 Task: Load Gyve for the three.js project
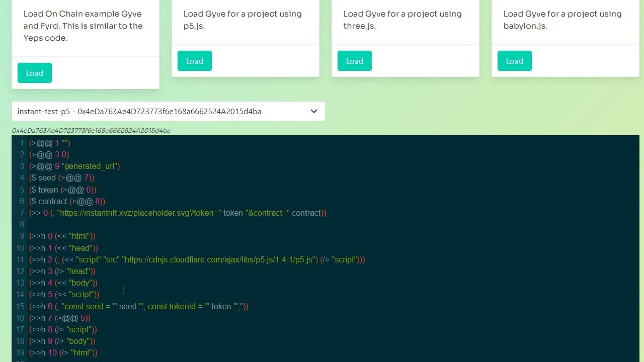(x=355, y=61)
